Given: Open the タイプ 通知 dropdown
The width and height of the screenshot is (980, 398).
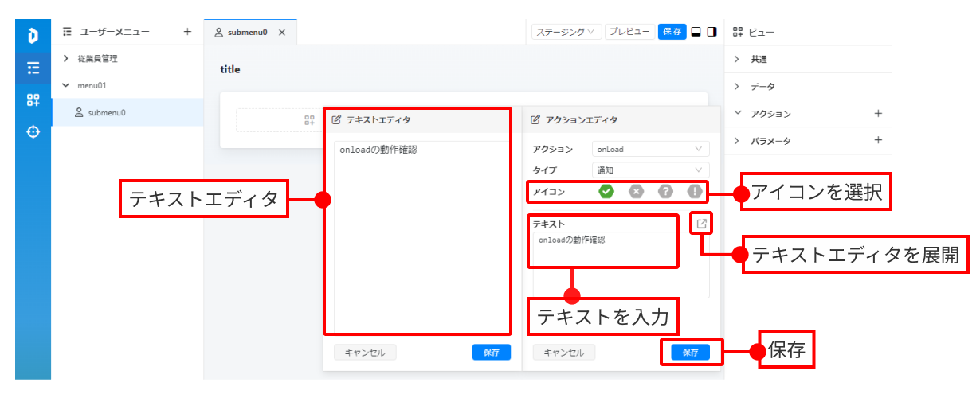Looking at the screenshot, I should click(651, 170).
